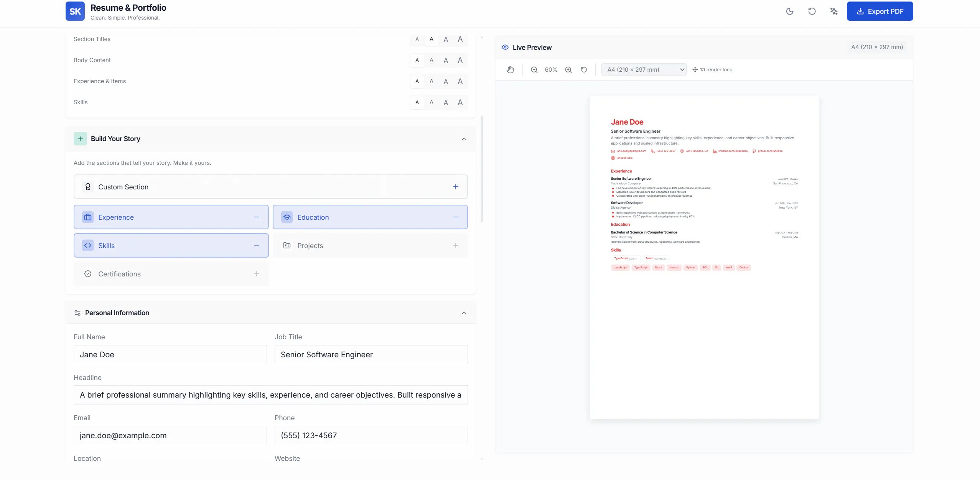Open the A4 page size dropdown

tap(644, 69)
